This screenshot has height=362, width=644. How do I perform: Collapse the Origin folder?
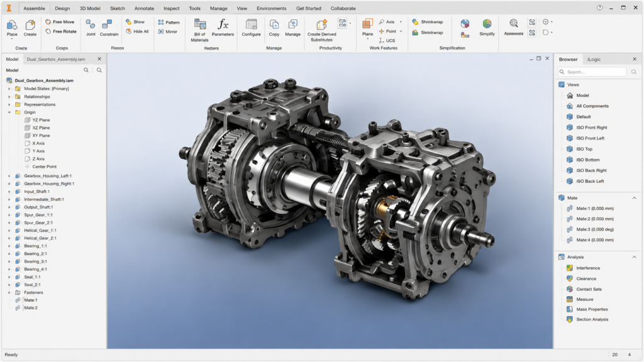coord(9,112)
